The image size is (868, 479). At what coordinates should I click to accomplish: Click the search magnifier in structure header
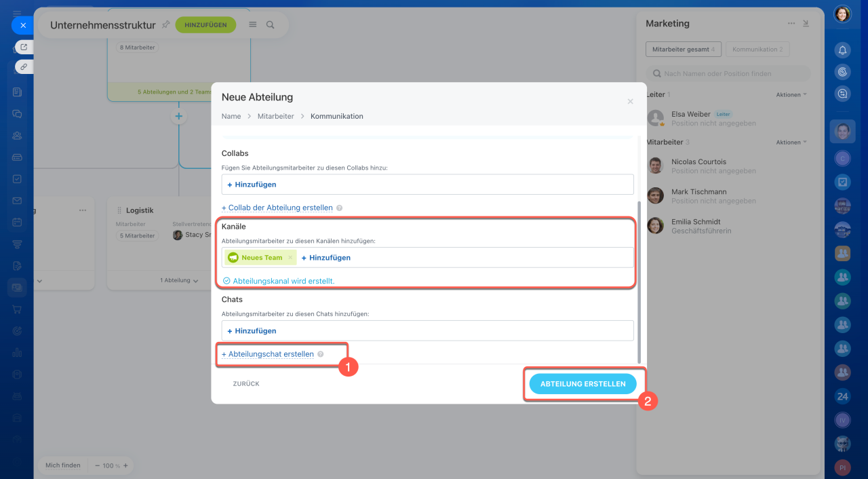click(x=271, y=24)
